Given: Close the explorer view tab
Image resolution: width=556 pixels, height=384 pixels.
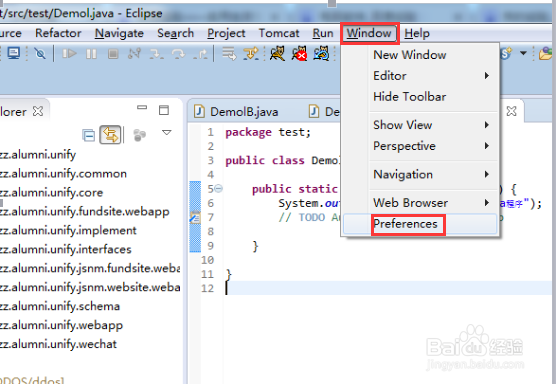Looking at the screenshot, I should click(x=38, y=111).
